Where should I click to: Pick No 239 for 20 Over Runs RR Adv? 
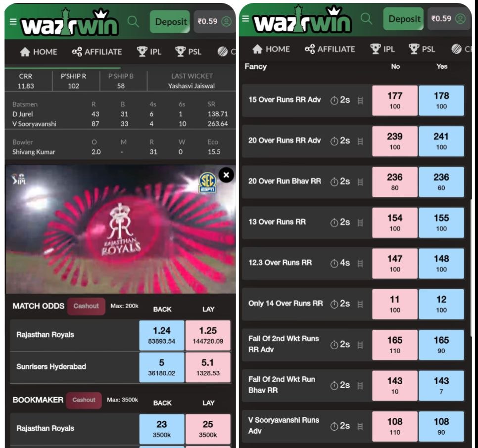(x=395, y=141)
